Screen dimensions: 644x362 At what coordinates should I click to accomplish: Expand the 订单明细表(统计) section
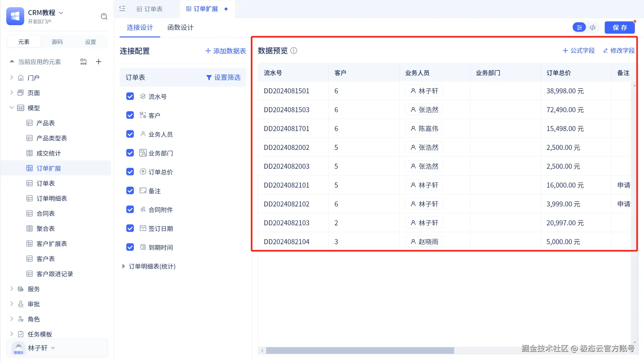point(123,266)
